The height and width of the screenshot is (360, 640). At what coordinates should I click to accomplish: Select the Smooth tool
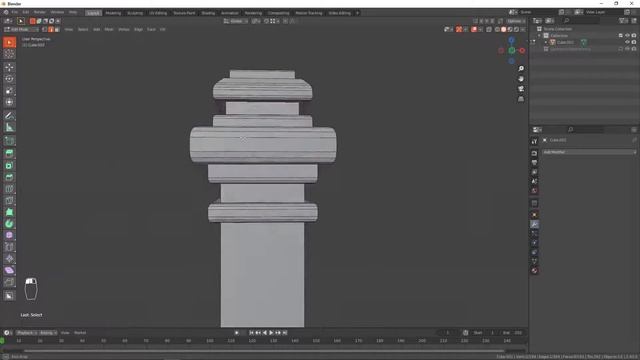[x=9, y=236]
